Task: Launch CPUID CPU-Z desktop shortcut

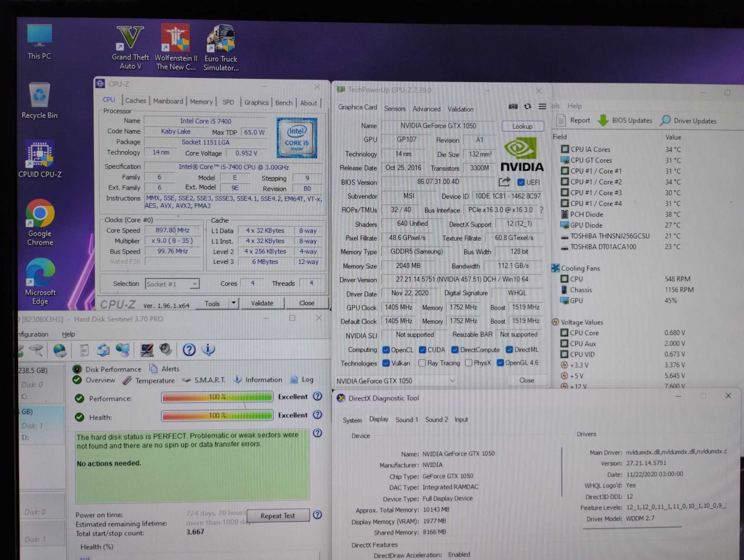Action: click(x=40, y=159)
